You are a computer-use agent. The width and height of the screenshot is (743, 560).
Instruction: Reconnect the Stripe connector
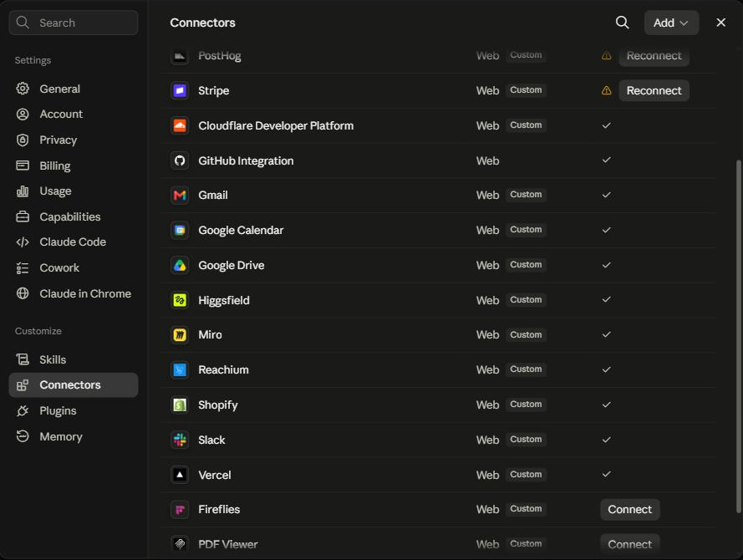point(654,90)
